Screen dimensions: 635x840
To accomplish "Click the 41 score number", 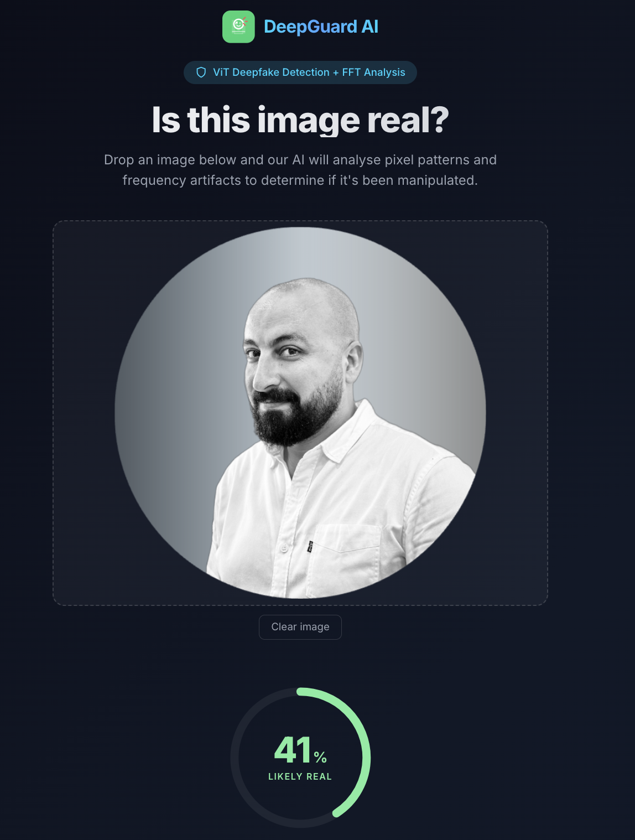I will 293,750.
